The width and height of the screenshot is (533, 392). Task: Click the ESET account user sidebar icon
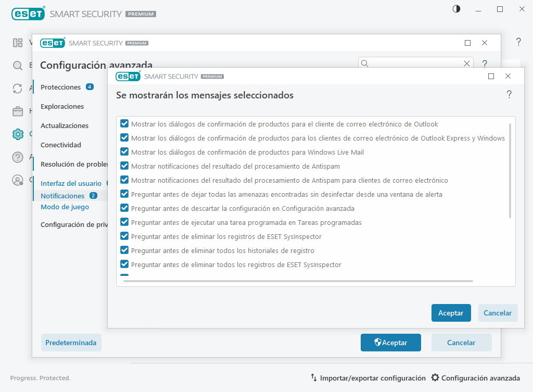18,180
